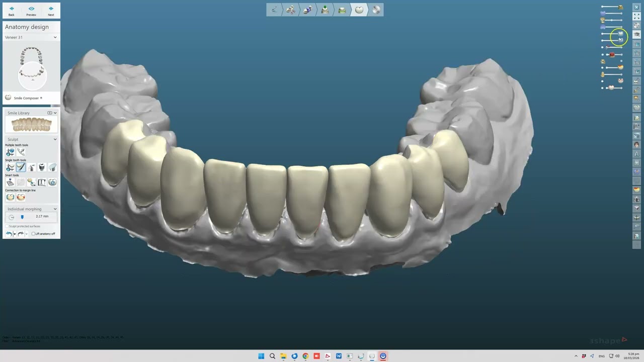Click the Windows Start button
644x362 pixels.
(261, 356)
